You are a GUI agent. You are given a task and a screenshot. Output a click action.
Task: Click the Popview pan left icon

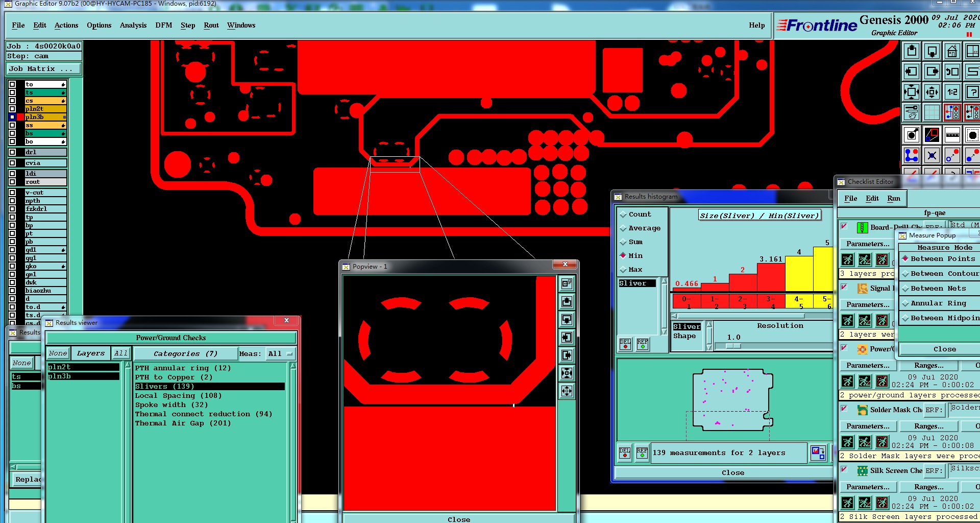pos(567,337)
